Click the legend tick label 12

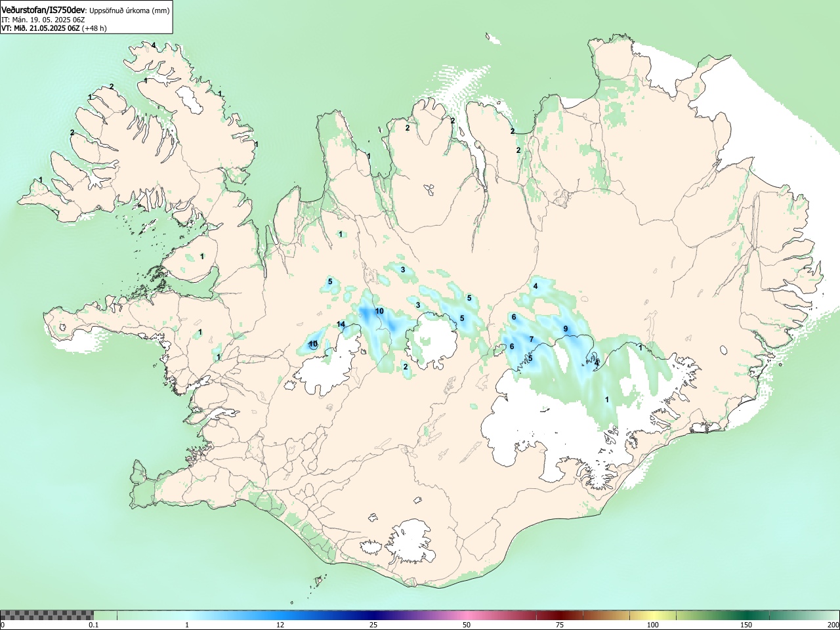click(x=280, y=625)
